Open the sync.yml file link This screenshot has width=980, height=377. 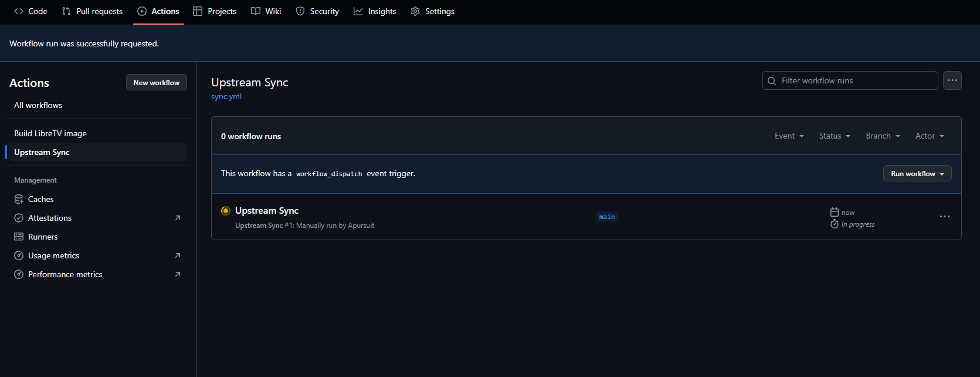(x=226, y=97)
